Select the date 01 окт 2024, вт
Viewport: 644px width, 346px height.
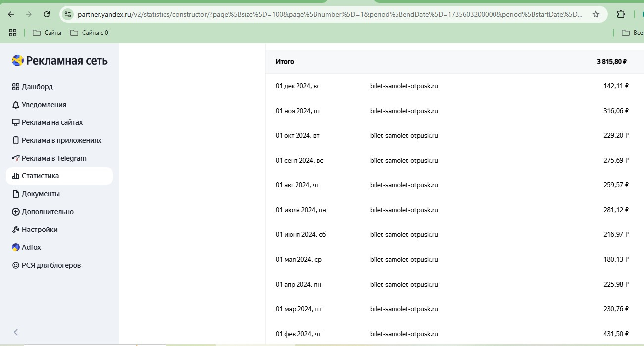(298, 135)
